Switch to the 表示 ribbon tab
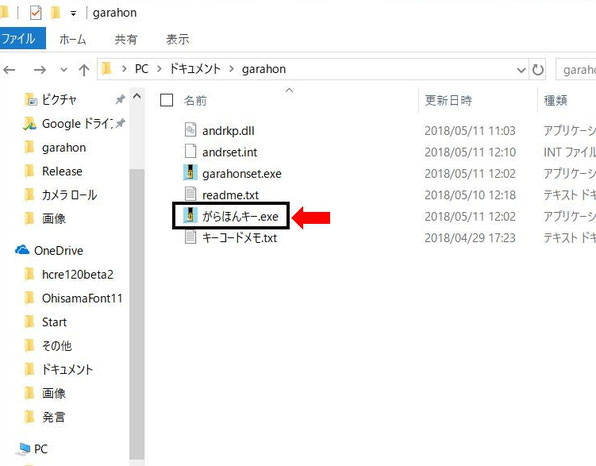The width and height of the screenshot is (596, 466). click(x=178, y=39)
